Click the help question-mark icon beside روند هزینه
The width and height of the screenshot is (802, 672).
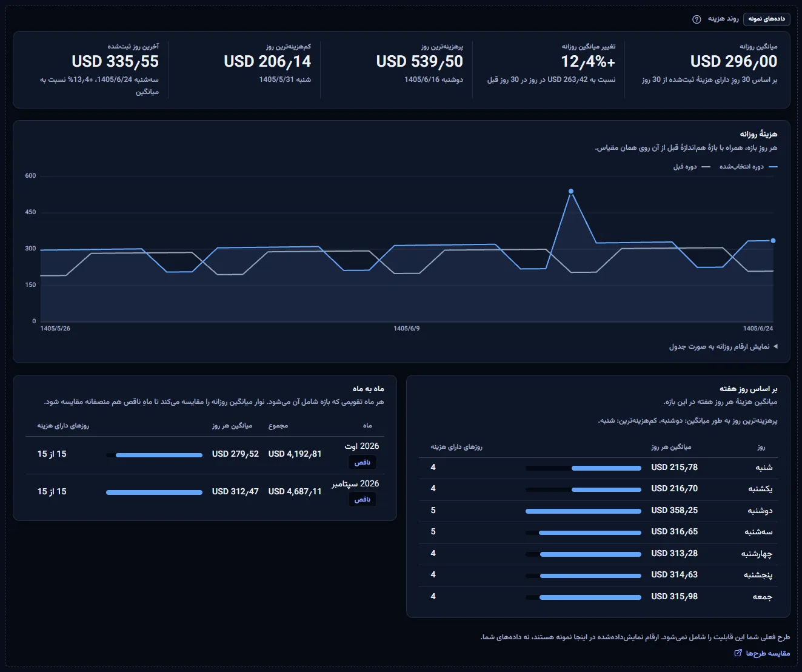point(697,19)
